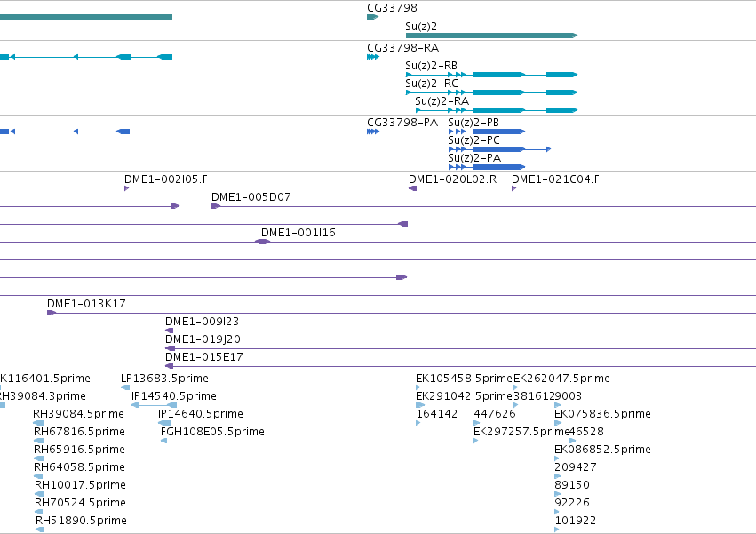Select clone label DME1-013K17
Screen dimensions: 756x534
pos(86,304)
